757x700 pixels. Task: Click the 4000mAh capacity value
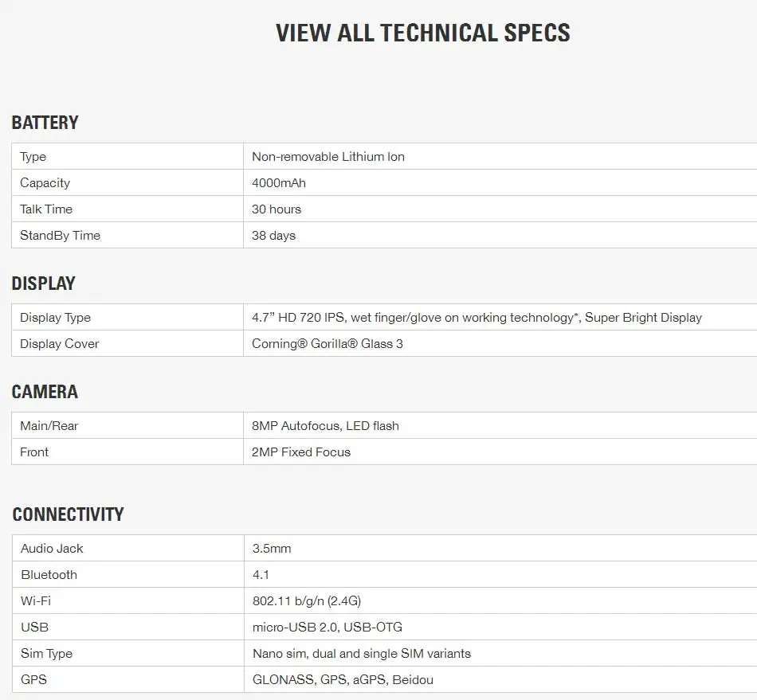[x=279, y=183]
